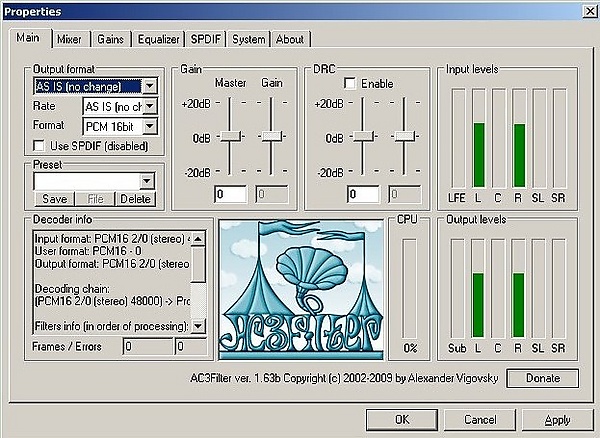This screenshot has height=438, width=600.
Task: Click the AC3Filter logo image
Action: pyautogui.click(x=301, y=290)
